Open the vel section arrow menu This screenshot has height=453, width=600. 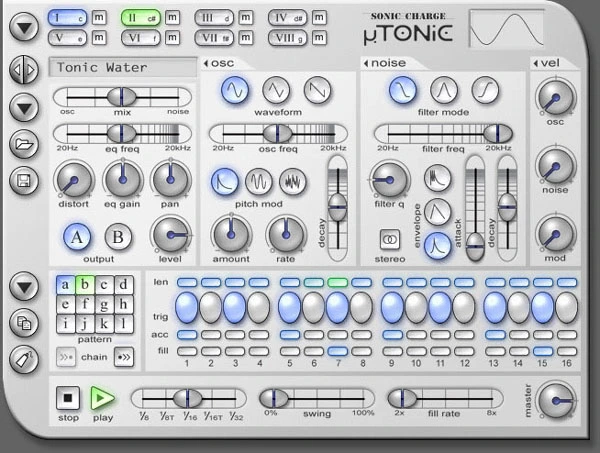click(536, 64)
